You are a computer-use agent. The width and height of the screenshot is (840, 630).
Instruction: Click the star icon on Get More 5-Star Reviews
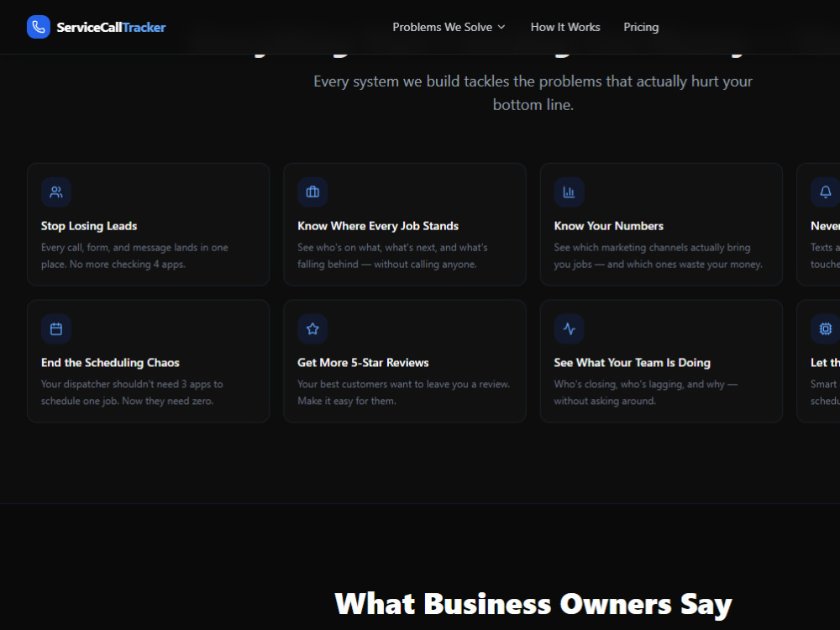312,328
